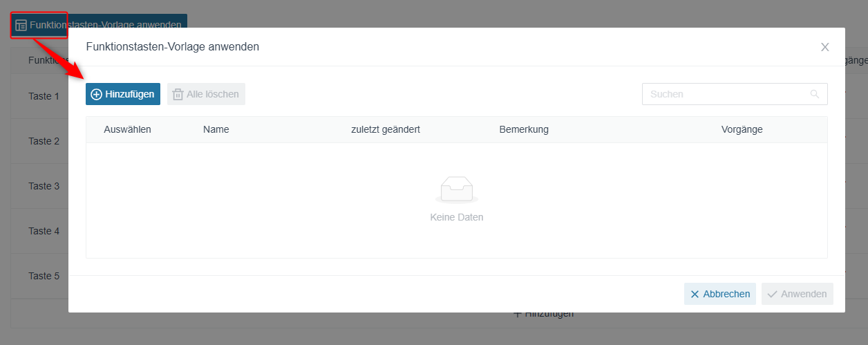The height and width of the screenshot is (345, 868).
Task: Click the Auswählen column header
Action: pyautogui.click(x=127, y=129)
